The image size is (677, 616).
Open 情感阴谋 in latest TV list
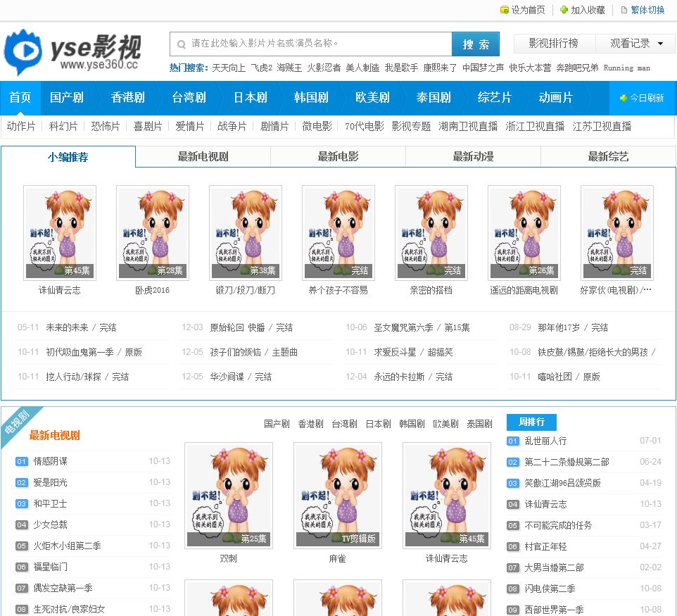(x=51, y=461)
